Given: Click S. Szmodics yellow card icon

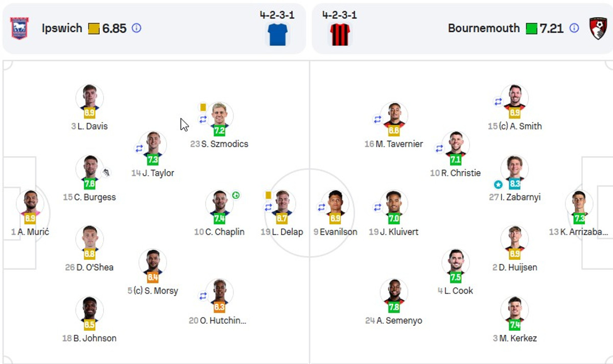Looking at the screenshot, I should [203, 107].
